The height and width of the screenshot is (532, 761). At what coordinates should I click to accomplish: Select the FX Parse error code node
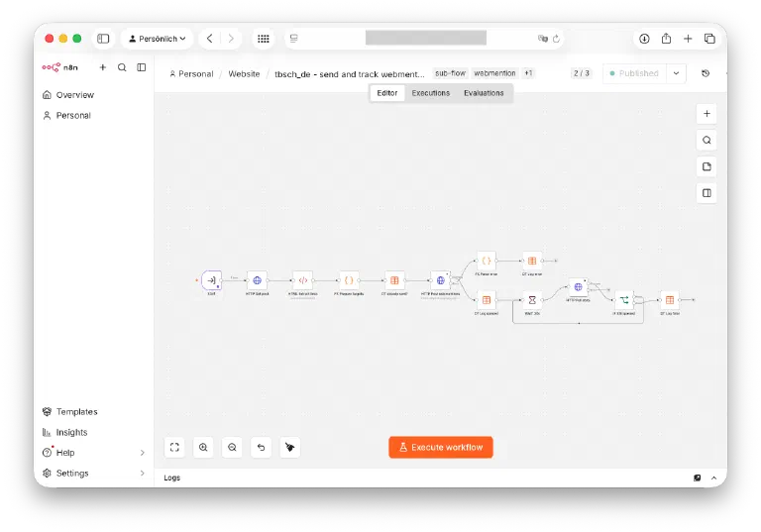click(x=486, y=261)
